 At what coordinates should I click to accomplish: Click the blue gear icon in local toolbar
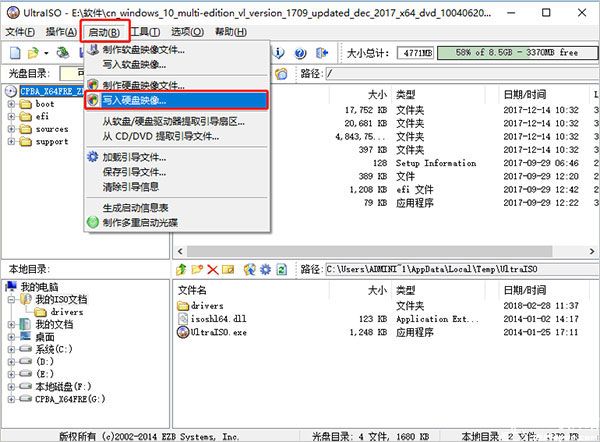point(265,269)
